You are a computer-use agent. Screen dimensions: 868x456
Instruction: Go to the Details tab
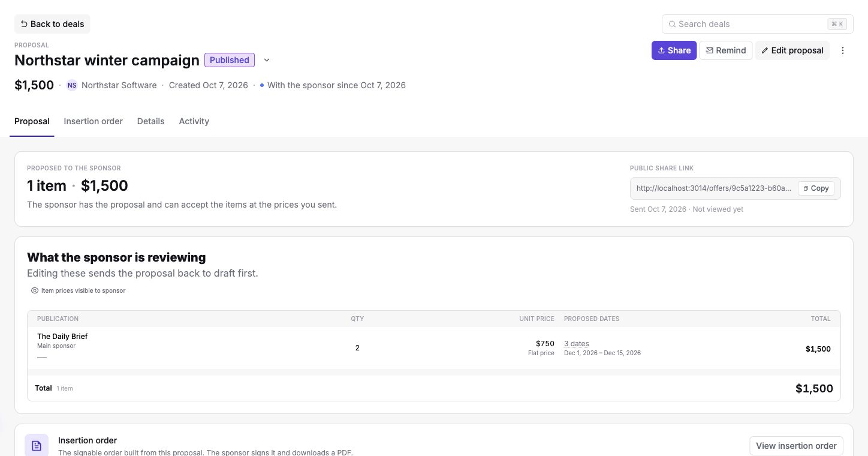click(150, 121)
